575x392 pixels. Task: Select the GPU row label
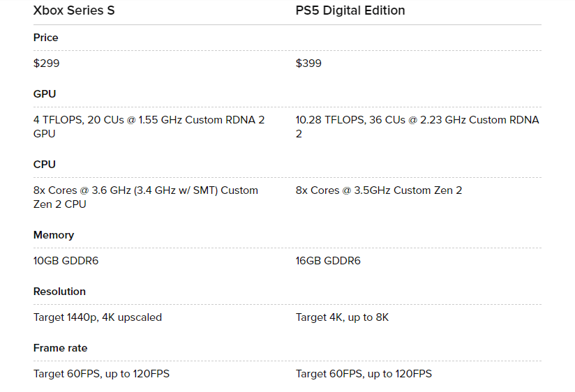45,94
